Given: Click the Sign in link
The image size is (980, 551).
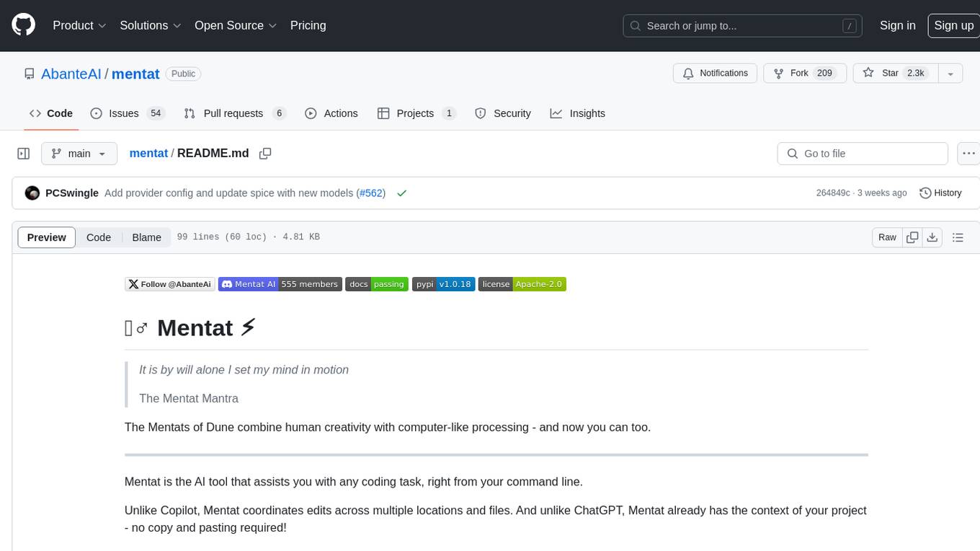Looking at the screenshot, I should 897,25.
